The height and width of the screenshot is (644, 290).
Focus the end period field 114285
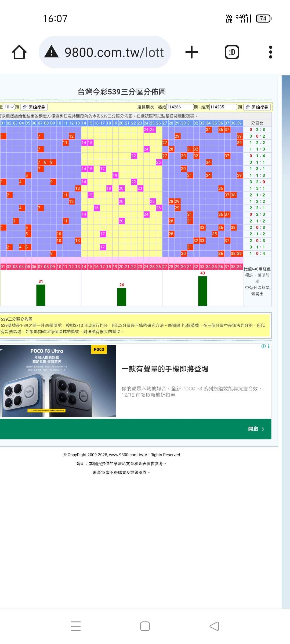point(223,107)
